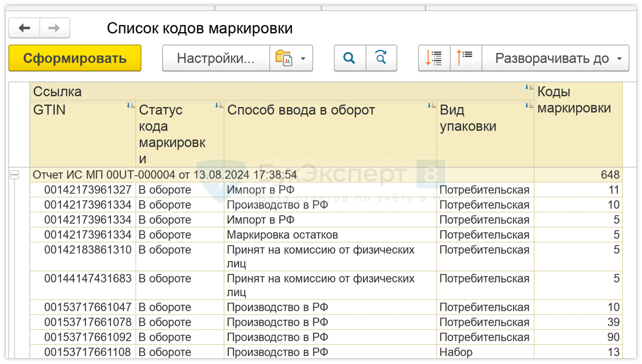Open the Разворачивать до dropdown
Viewport: 642px width, 364px height.
555,58
